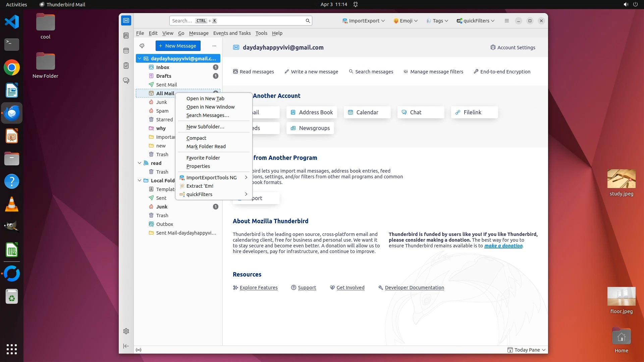Select Compact in the context menu
This screenshot has height=362, width=644.
[196, 138]
